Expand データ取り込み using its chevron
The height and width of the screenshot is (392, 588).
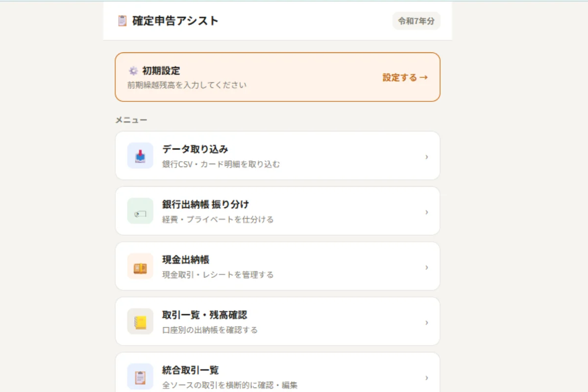(427, 156)
